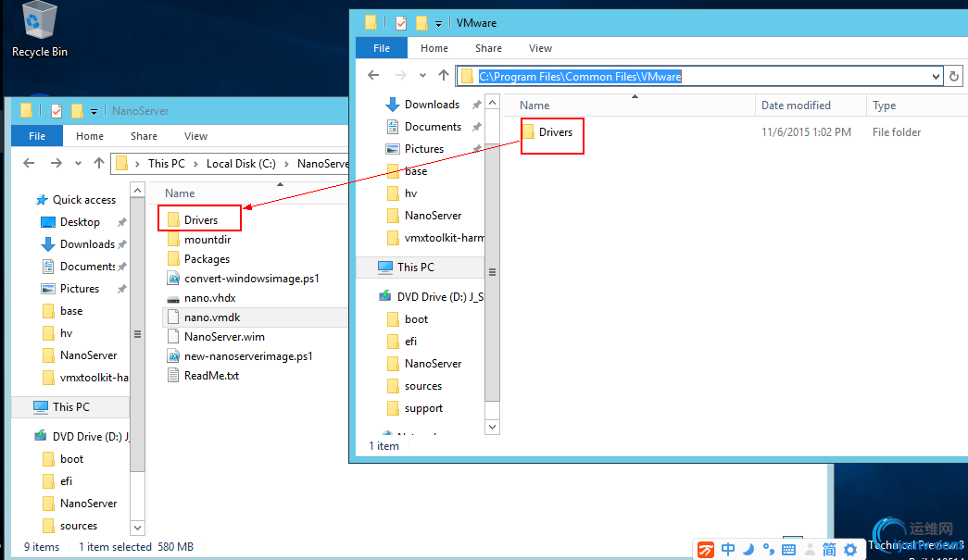Go forward in NanoServer window

pos(57,164)
